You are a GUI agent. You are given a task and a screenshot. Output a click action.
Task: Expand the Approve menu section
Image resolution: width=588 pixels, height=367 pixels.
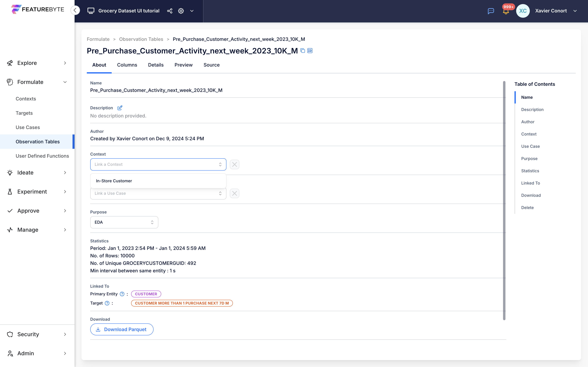point(65,211)
